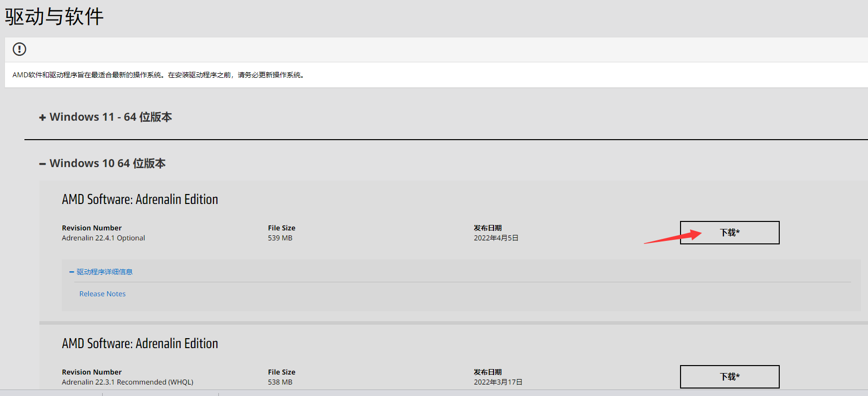The image size is (868, 396).
Task: Click Revision Number label above Adrenalin 22.4.1
Action: click(x=92, y=228)
